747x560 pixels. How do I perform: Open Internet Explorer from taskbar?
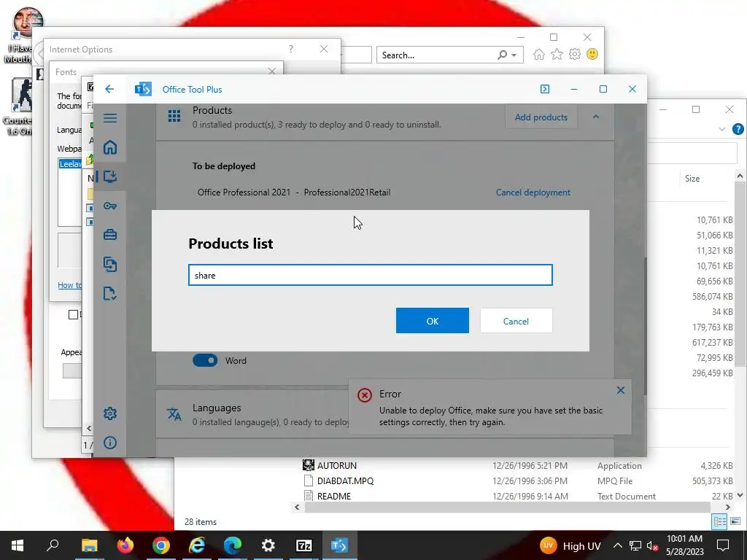click(x=197, y=545)
